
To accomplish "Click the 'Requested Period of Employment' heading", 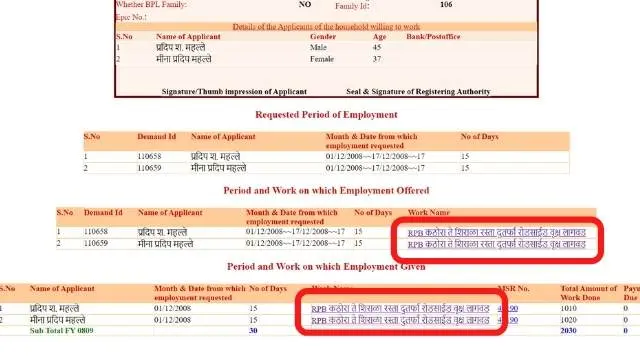I will (326, 115).
